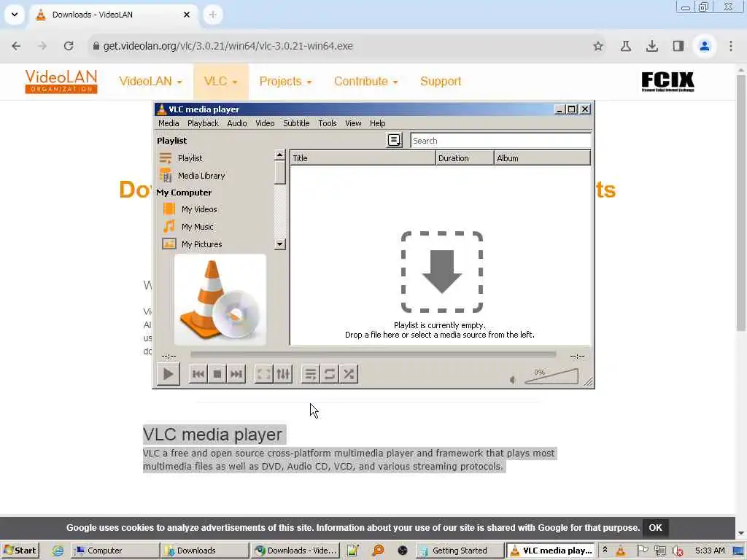Screen dimensions: 747x560
Task: Open the Subtitle menu in VLC
Action: [x=296, y=123]
